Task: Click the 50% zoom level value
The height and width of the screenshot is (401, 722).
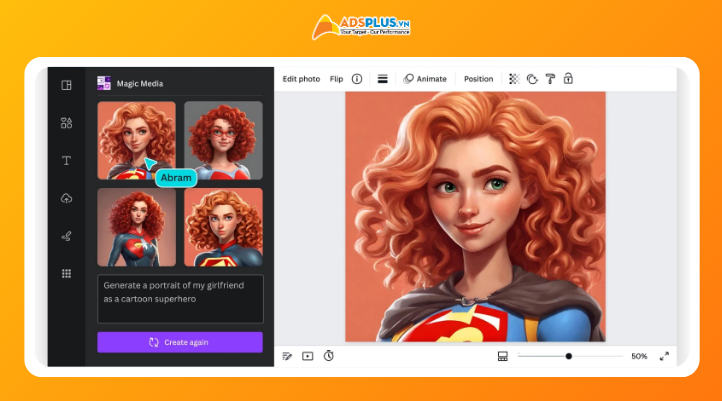Action: [639, 356]
